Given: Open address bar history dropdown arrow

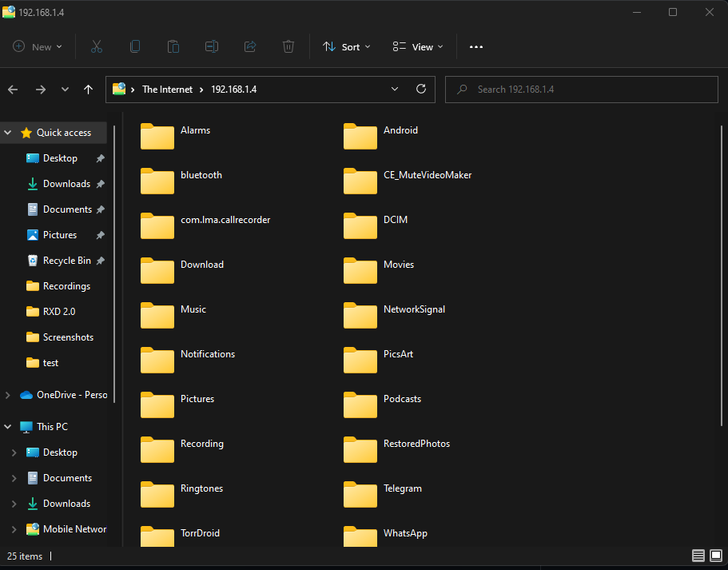Looking at the screenshot, I should pos(395,90).
